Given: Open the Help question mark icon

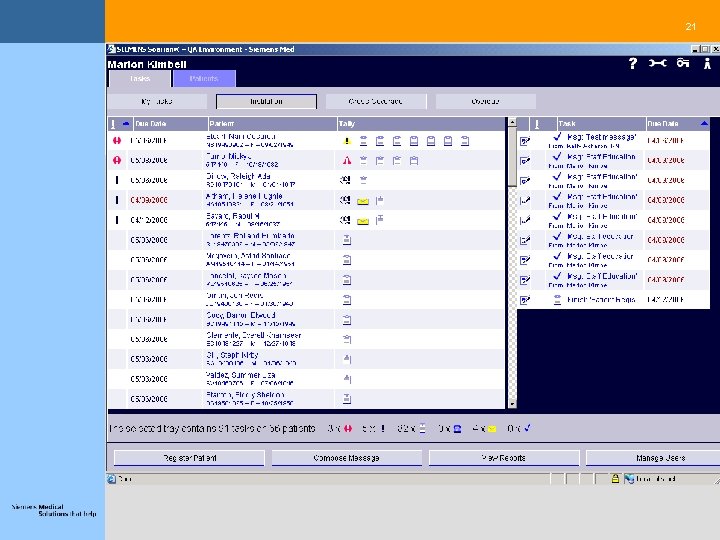Looking at the screenshot, I should (633, 63).
